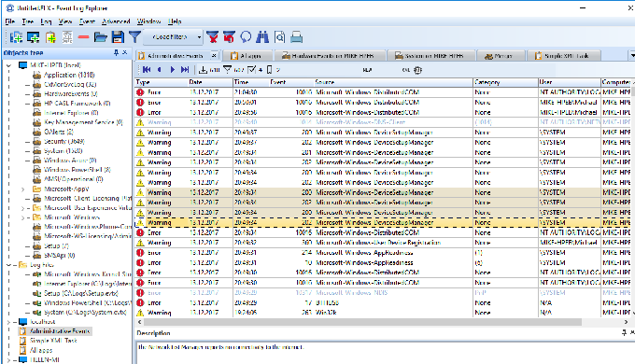Open the Window menu

148,21
